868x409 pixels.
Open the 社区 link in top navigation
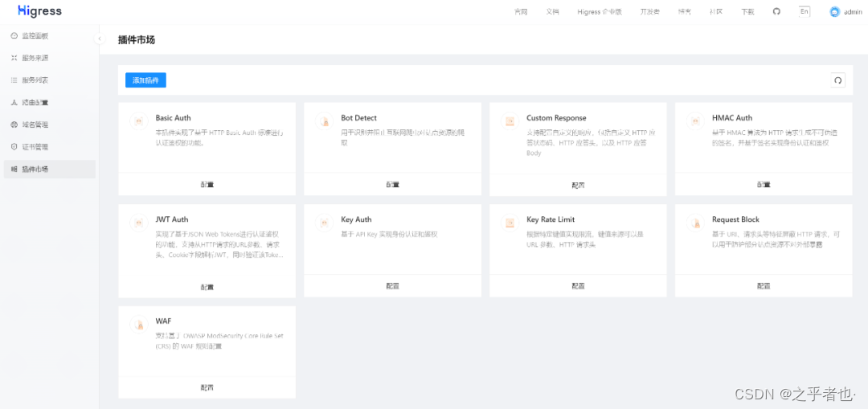pos(716,11)
